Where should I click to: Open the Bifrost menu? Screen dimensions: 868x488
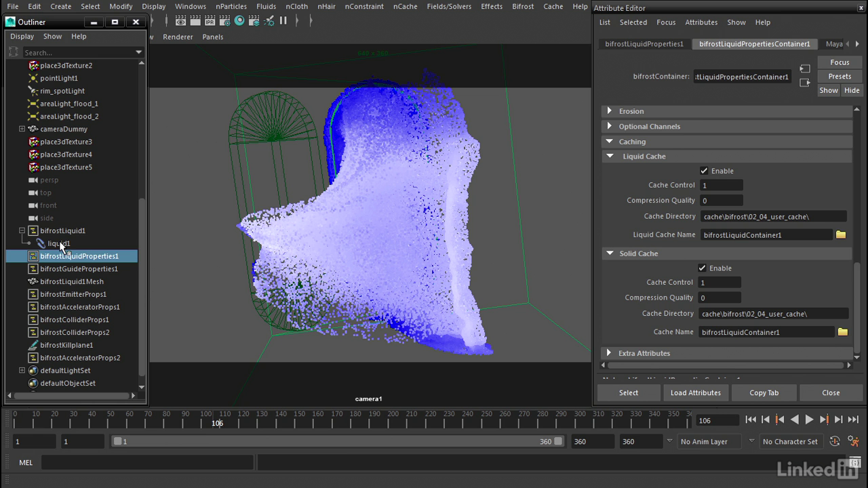[x=523, y=6]
